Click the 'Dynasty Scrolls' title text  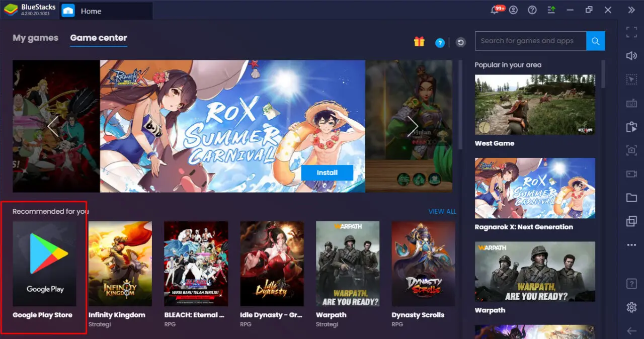418,315
